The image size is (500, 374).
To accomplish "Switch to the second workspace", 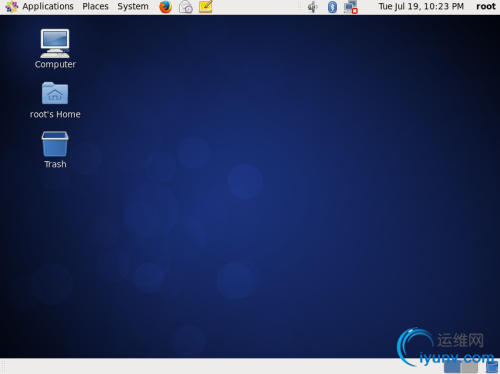I will tap(470, 367).
